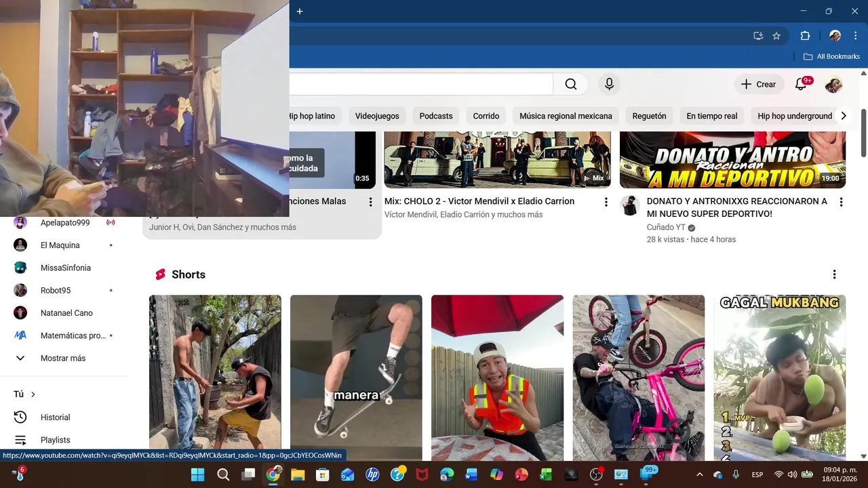Image resolution: width=868 pixels, height=488 pixels.
Task: Open the Chrome profile avatar
Action: 835,36
